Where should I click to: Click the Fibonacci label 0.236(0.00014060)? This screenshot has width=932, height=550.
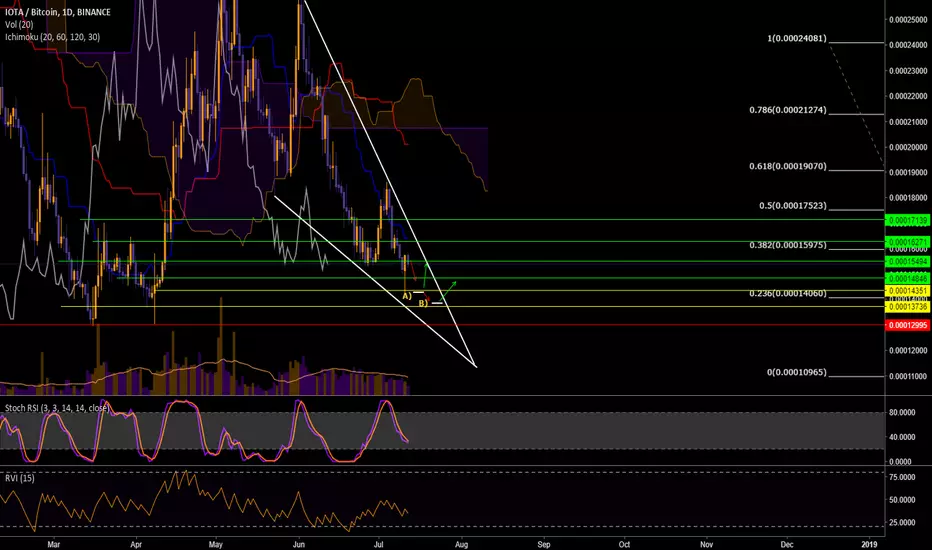coord(788,293)
